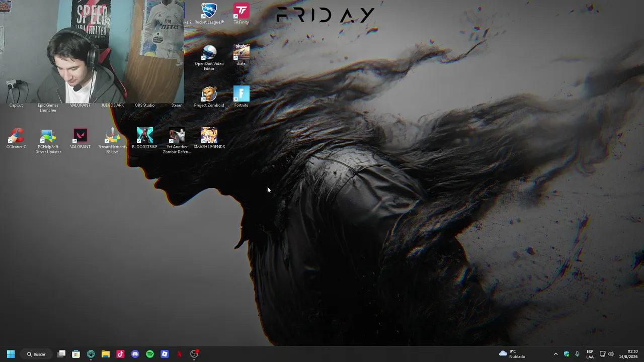The width and height of the screenshot is (644, 362).
Task: Select the Yet Another Zombie Defense shortcut
Action: point(177,141)
